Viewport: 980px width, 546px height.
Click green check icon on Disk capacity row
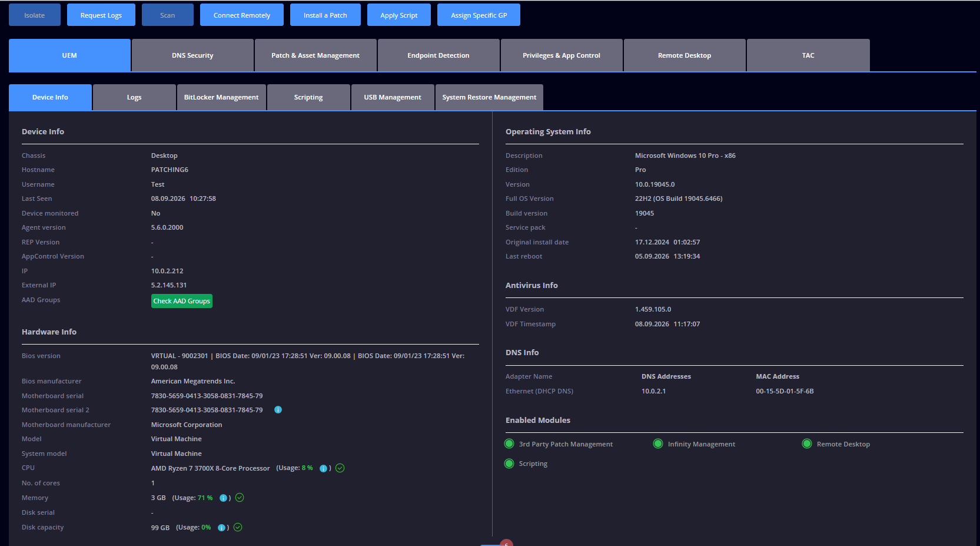[x=238, y=527]
